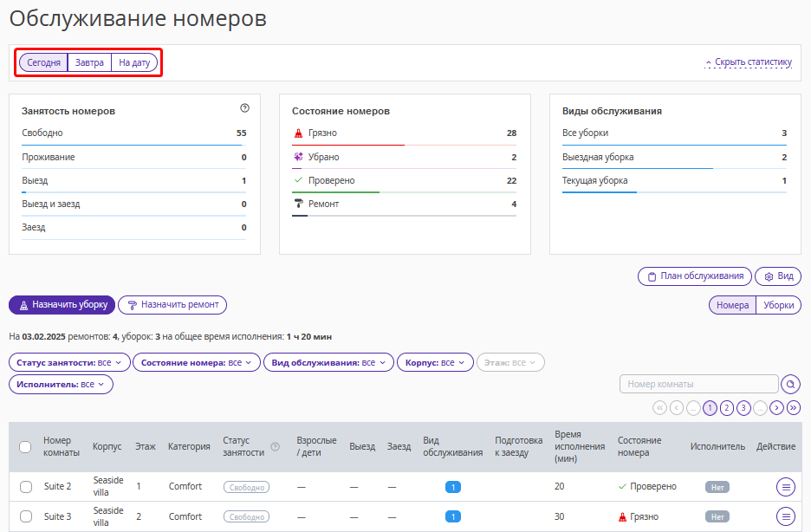Check the Suite 2 row checkbox
The width and height of the screenshot is (811, 532).
point(25,487)
